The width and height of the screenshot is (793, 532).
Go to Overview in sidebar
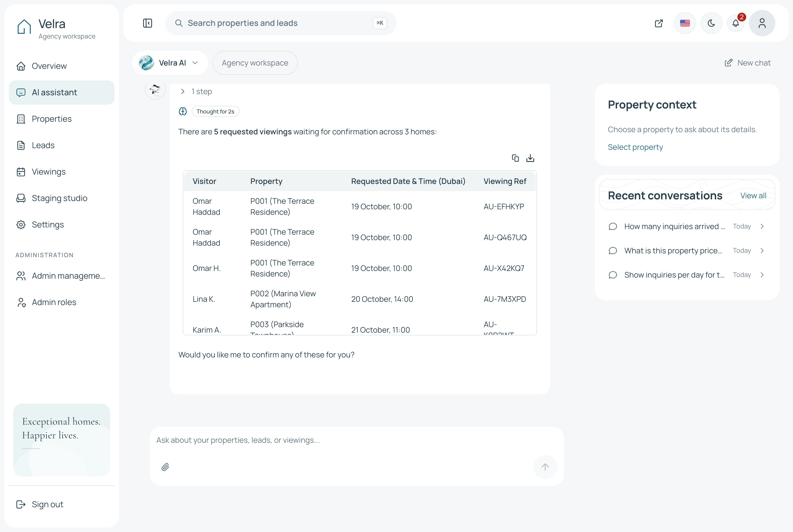pyautogui.click(x=61, y=66)
